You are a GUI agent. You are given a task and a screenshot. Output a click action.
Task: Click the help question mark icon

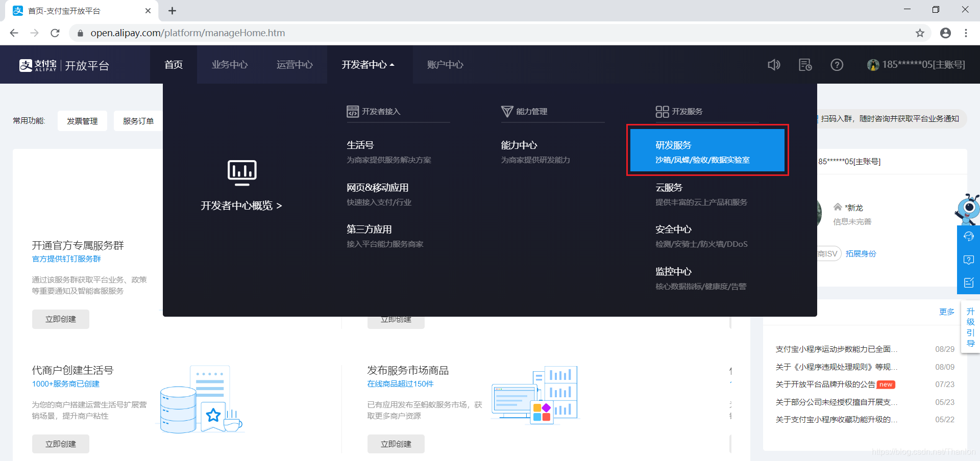[x=837, y=65]
